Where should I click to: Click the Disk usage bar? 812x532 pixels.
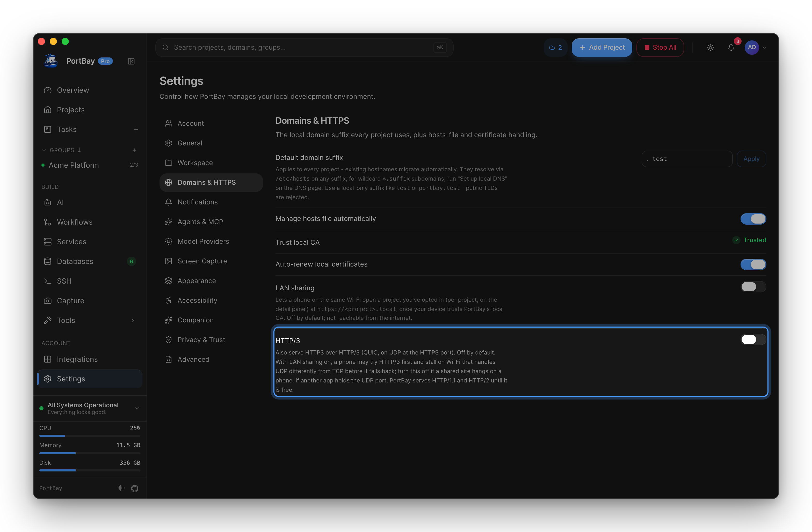click(x=90, y=471)
